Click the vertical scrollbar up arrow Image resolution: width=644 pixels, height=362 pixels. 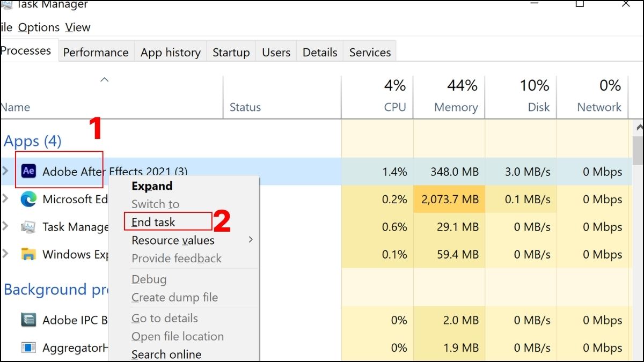[x=639, y=128]
